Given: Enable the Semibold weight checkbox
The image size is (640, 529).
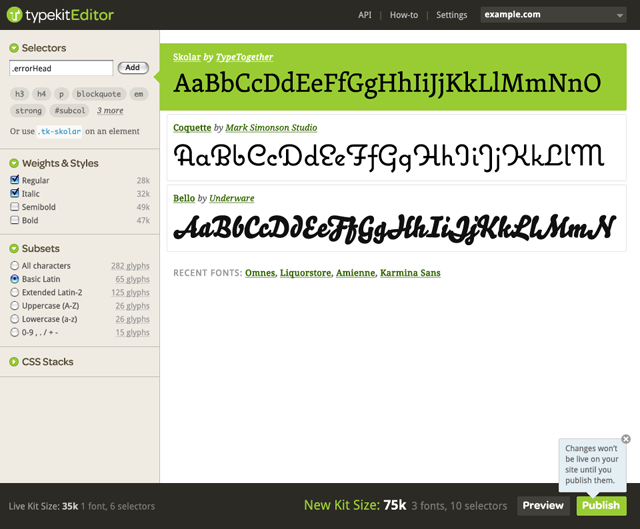Looking at the screenshot, I should coord(15,207).
